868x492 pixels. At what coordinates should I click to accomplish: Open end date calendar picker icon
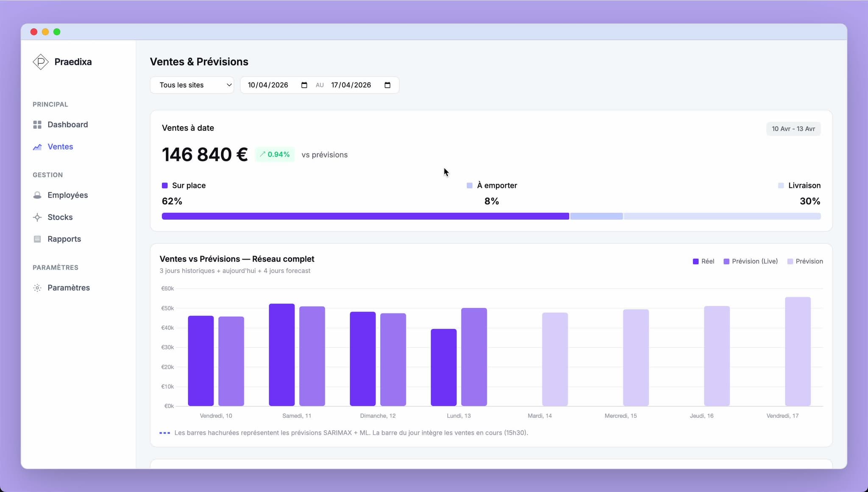[387, 85]
